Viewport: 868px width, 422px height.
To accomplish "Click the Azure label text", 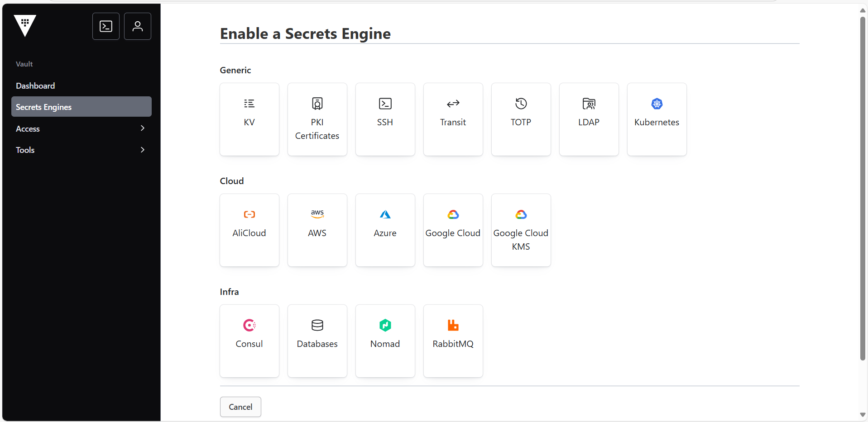I will point(385,233).
